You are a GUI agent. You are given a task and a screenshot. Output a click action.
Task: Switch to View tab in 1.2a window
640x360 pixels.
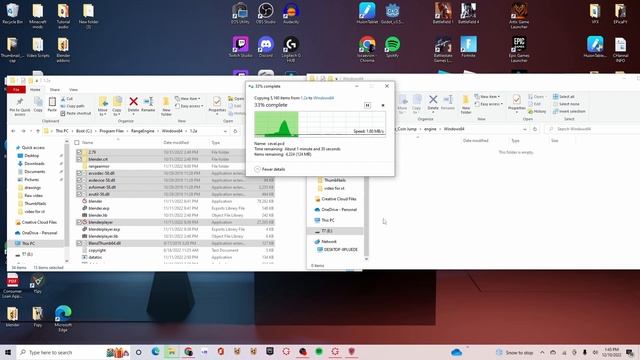(x=73, y=89)
